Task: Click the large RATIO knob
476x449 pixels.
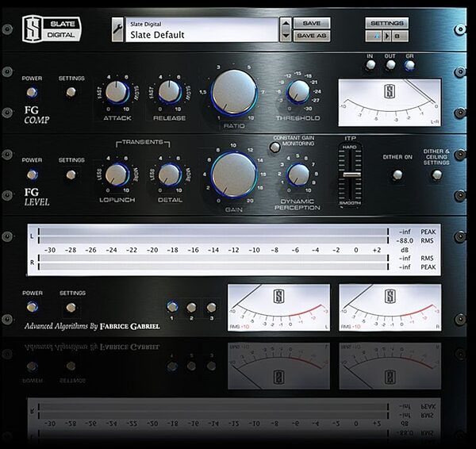Action: (x=234, y=93)
